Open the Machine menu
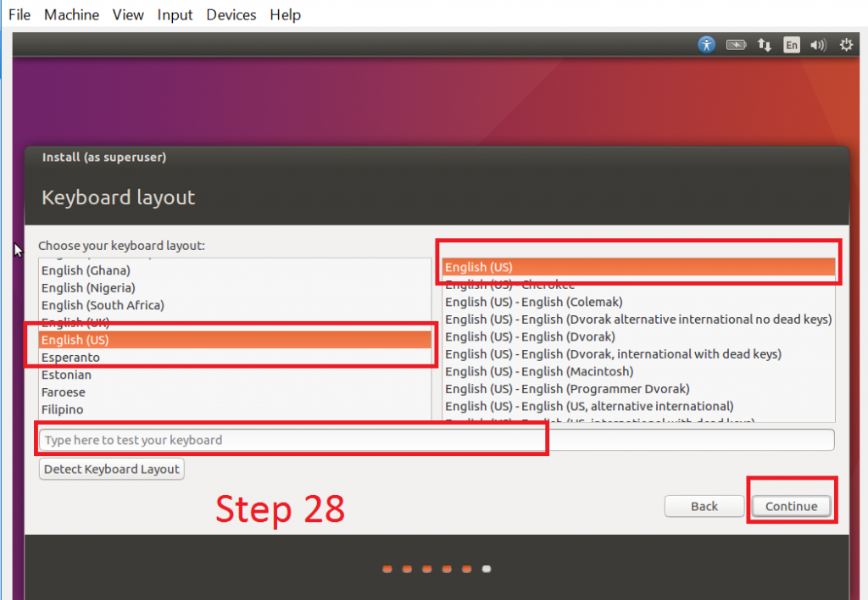Image resolution: width=868 pixels, height=600 pixels. pos(71,14)
